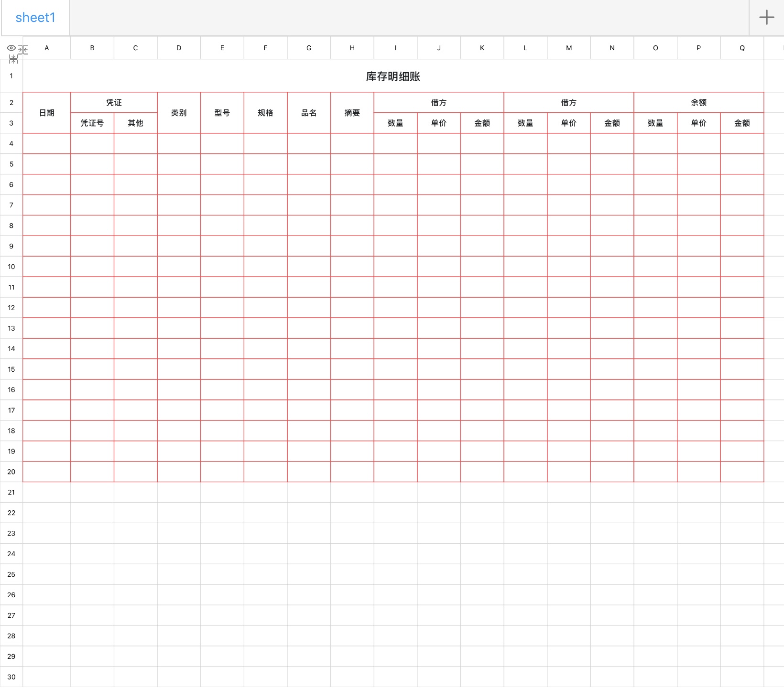Select the 类别 header cell
This screenshot has height=689, width=784.
[179, 113]
